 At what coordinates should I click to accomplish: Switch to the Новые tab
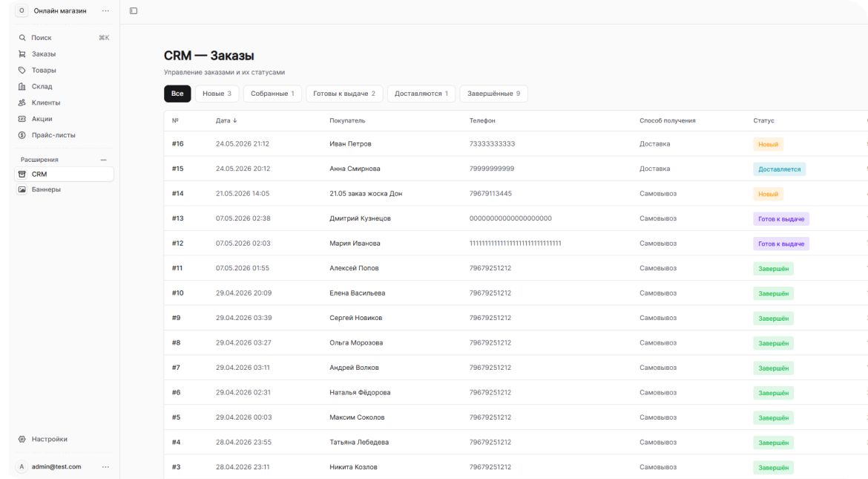pos(217,94)
